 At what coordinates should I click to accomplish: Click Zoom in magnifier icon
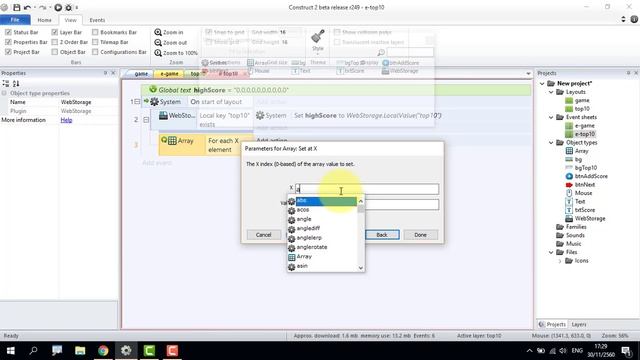(158, 32)
